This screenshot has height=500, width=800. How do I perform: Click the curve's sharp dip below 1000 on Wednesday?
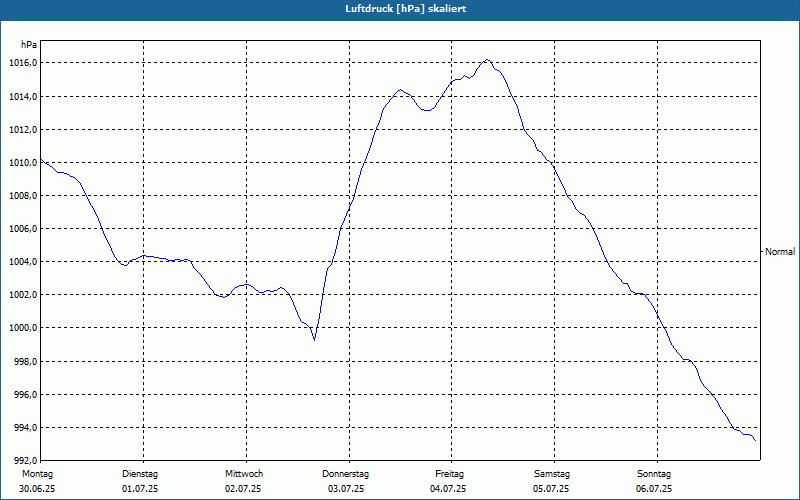coord(314,339)
